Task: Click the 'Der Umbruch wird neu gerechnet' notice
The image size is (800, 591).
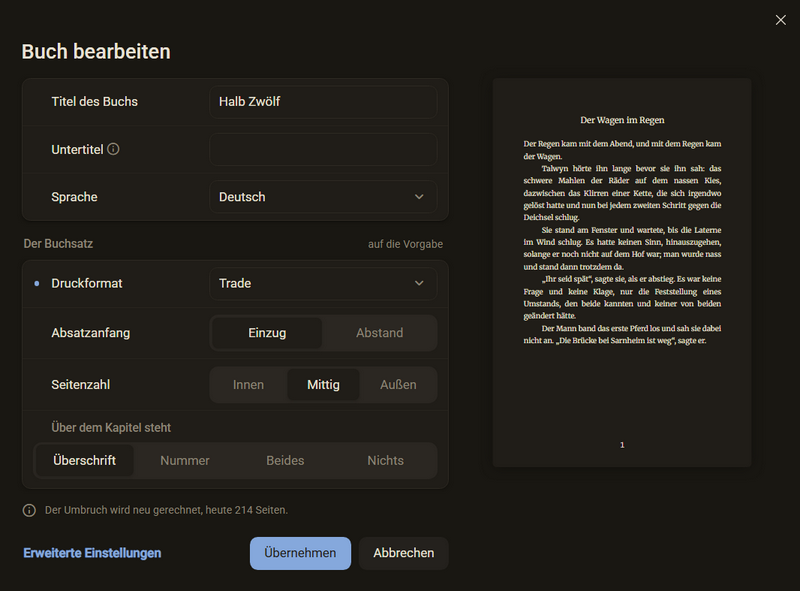Action: [166, 510]
